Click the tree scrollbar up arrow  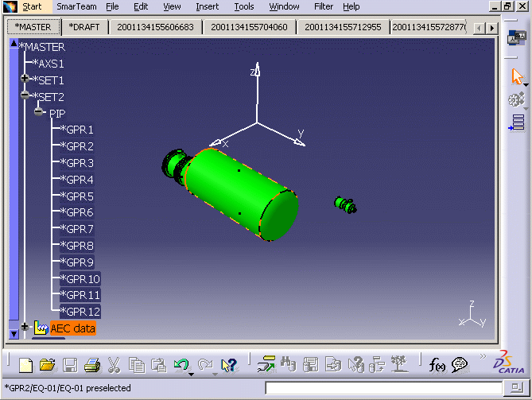click(14, 44)
